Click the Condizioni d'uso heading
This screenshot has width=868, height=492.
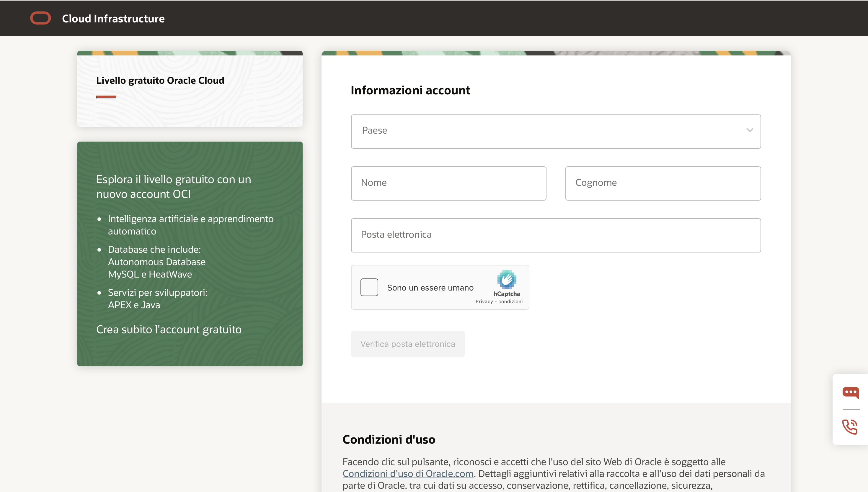click(x=389, y=439)
